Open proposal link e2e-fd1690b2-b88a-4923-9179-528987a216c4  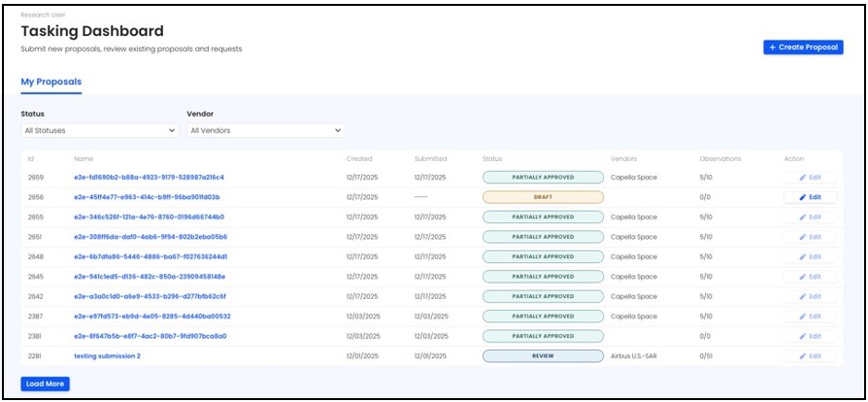point(149,178)
